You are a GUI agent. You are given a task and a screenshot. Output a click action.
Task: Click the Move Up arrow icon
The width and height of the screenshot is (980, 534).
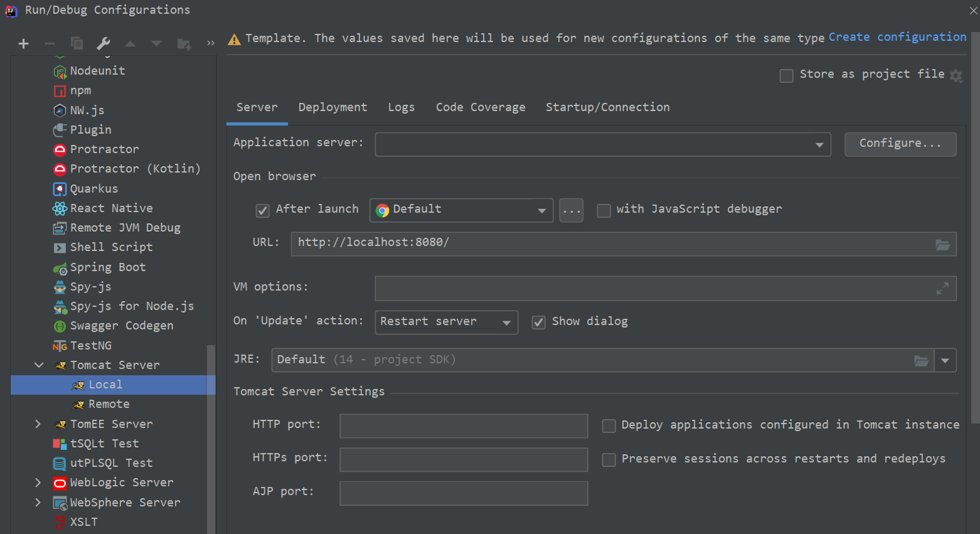click(x=130, y=43)
